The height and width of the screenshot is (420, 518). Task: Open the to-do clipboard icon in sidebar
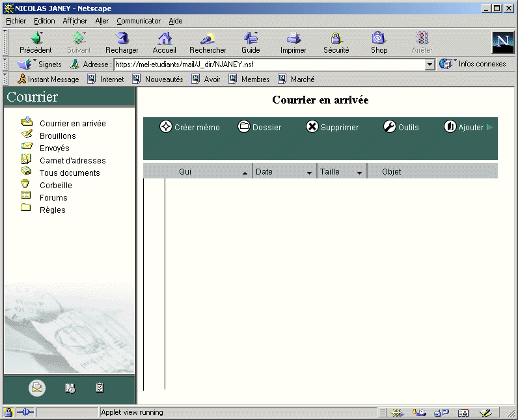point(100,387)
